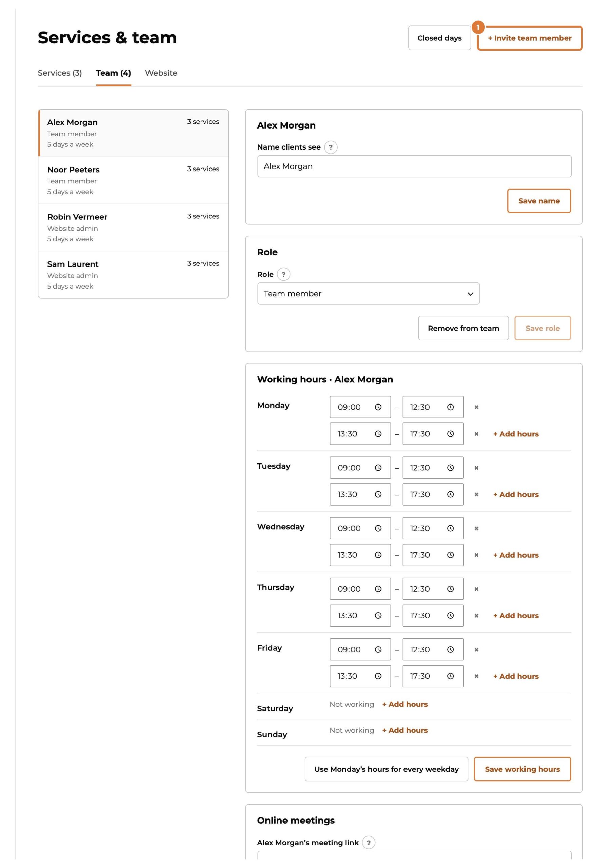Add more hours on Wednesday

(516, 555)
